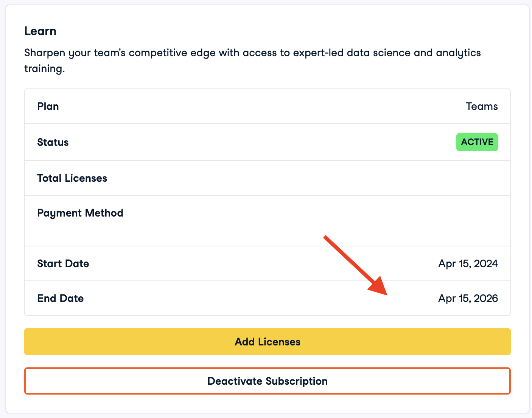Click the Status row label
The image size is (532, 418).
pos(53,142)
